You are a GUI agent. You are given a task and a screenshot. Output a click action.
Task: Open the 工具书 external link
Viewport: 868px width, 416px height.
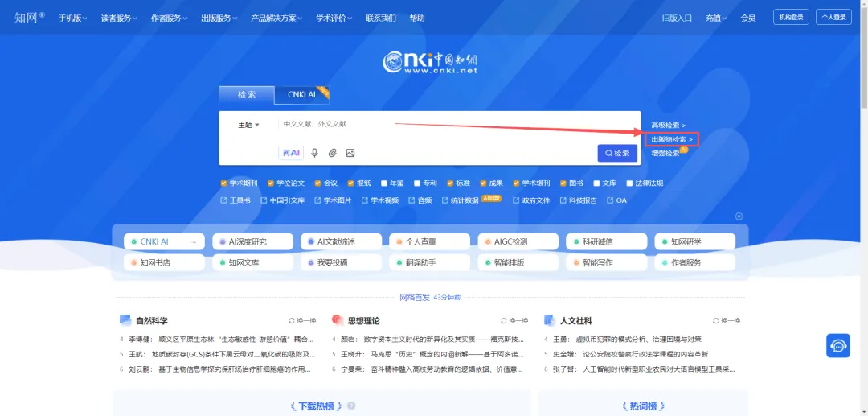tap(235, 200)
